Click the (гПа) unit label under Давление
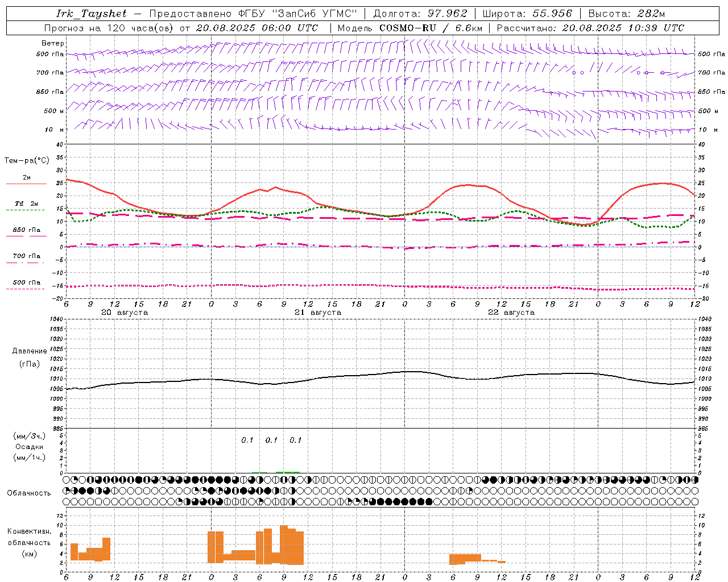This screenshot has height=582, width=728. 30,364
